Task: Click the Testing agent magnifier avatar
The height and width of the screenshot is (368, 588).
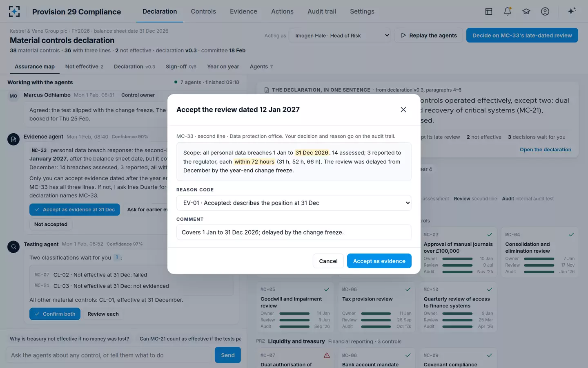Action: (x=13, y=247)
